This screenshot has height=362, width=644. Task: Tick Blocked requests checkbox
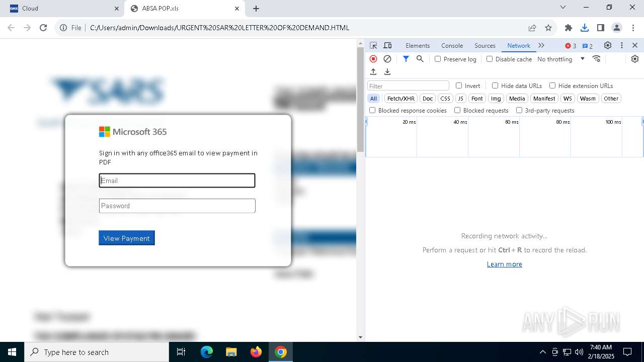pos(457,110)
